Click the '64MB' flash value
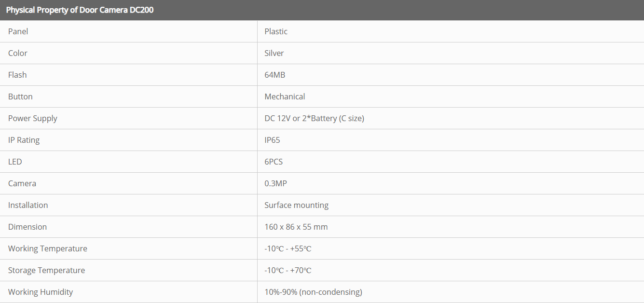644x303 pixels. pyautogui.click(x=275, y=75)
